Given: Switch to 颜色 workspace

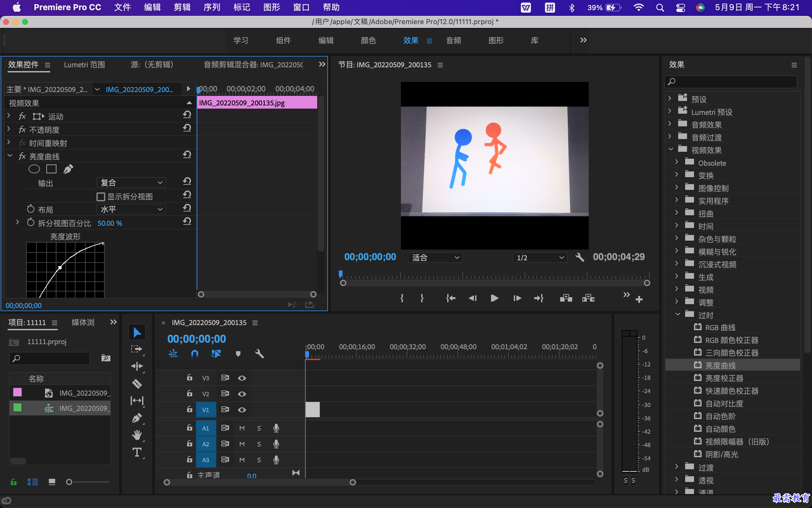Looking at the screenshot, I should pos(368,41).
